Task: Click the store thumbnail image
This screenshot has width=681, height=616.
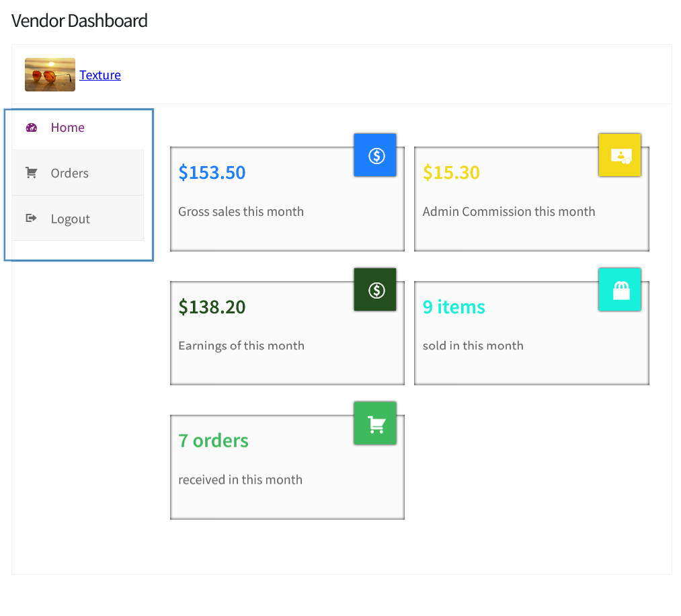Action: pyautogui.click(x=50, y=74)
